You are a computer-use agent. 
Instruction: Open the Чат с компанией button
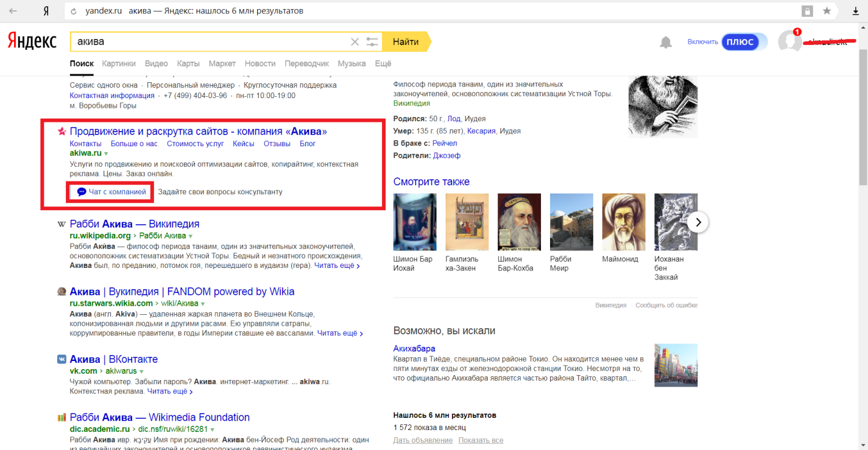point(110,192)
